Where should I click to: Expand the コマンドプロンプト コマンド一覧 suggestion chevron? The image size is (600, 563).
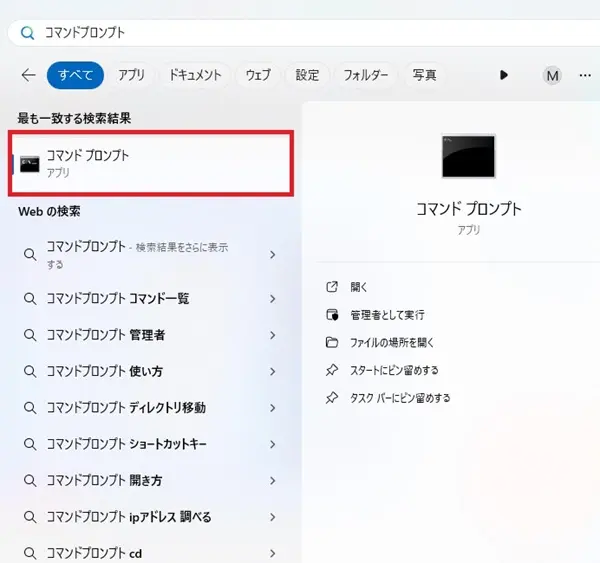click(273, 298)
